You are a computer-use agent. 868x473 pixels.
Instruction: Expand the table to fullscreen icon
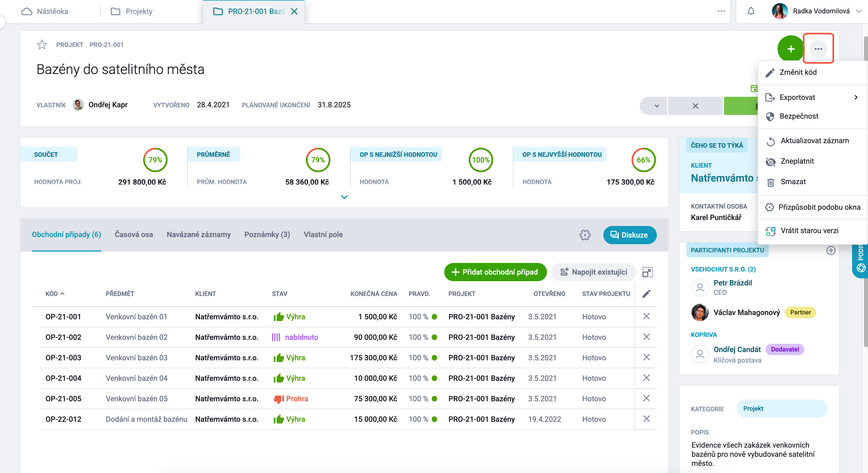(647, 272)
